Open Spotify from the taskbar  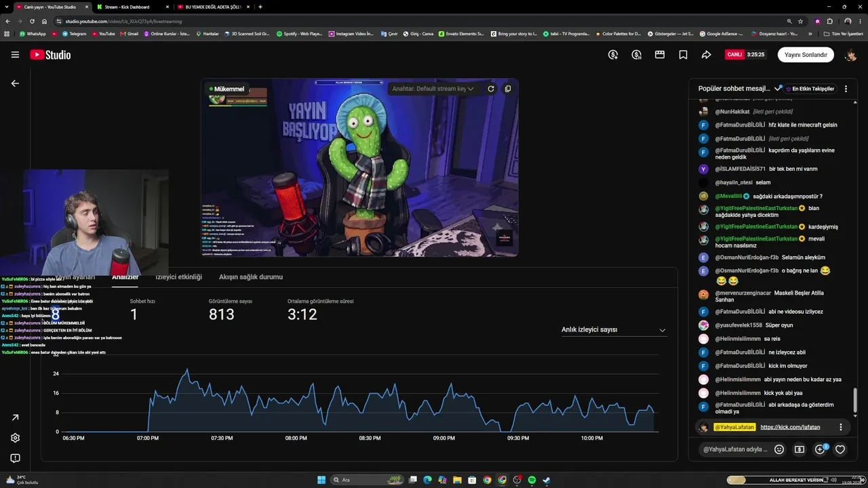(532, 480)
